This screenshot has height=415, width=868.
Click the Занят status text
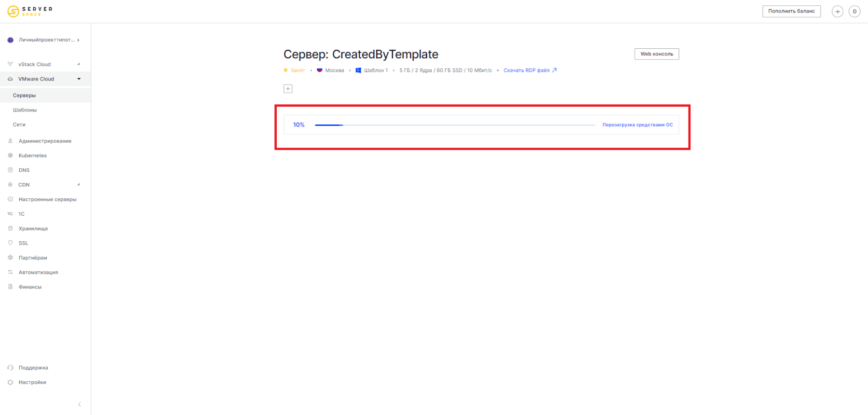click(x=298, y=70)
